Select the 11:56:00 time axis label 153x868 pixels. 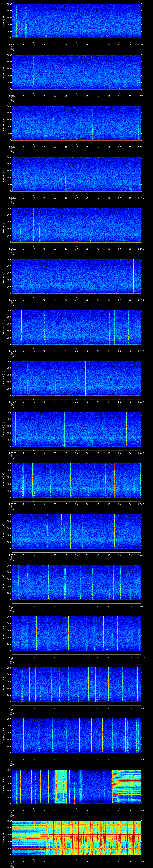click(x=12, y=504)
